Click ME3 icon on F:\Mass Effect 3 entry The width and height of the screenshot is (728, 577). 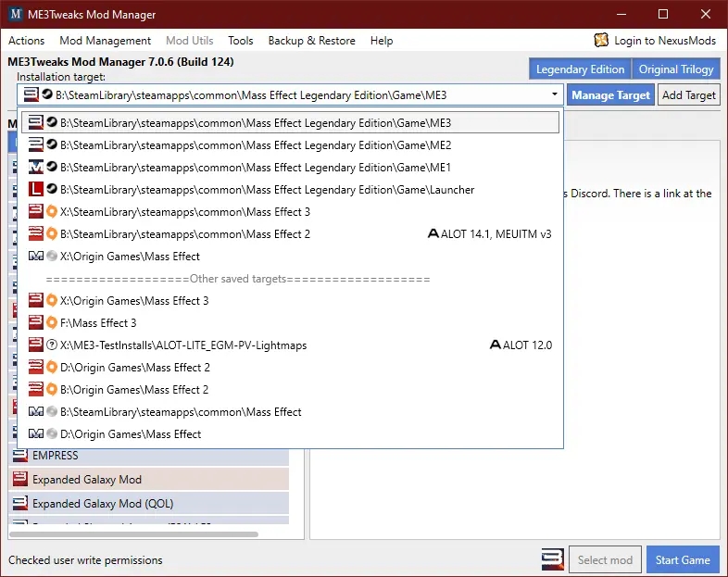pyautogui.click(x=35, y=322)
